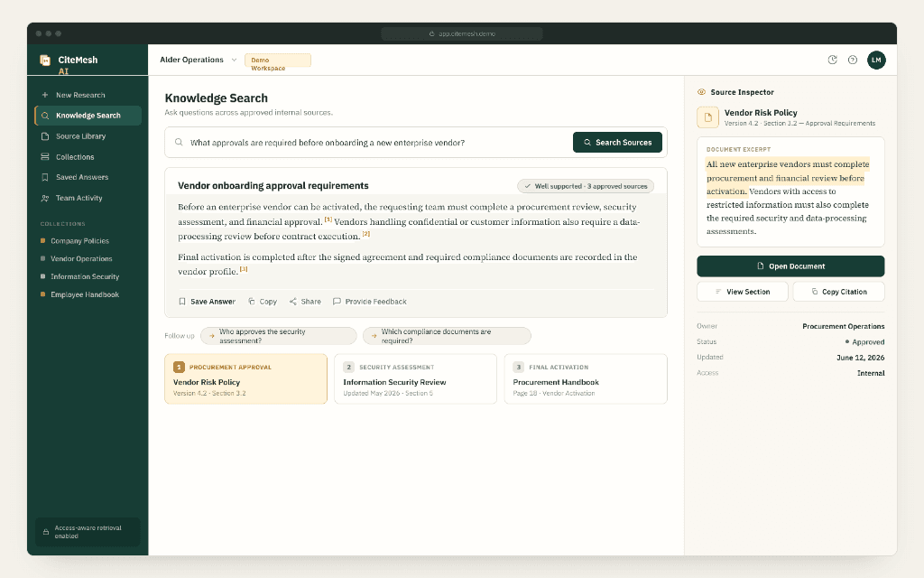Click the 'Internal' access value
The width and height of the screenshot is (924, 578).
pyautogui.click(x=871, y=373)
